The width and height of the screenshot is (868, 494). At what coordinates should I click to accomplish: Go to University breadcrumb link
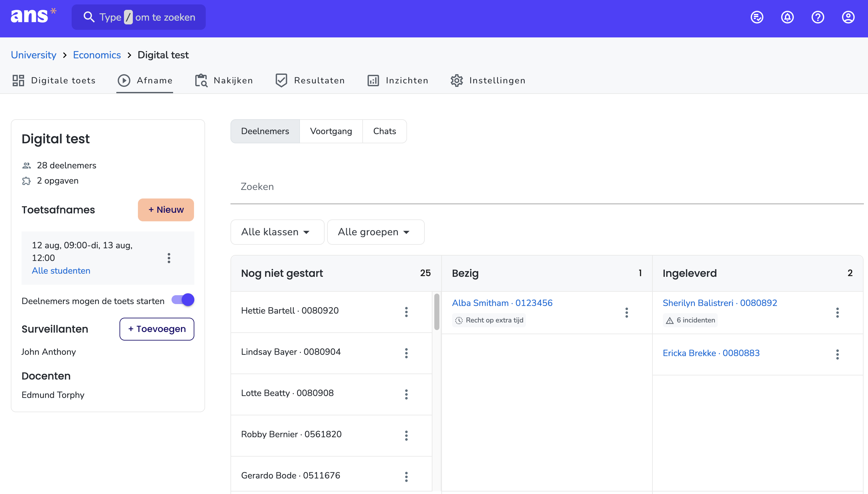click(33, 55)
